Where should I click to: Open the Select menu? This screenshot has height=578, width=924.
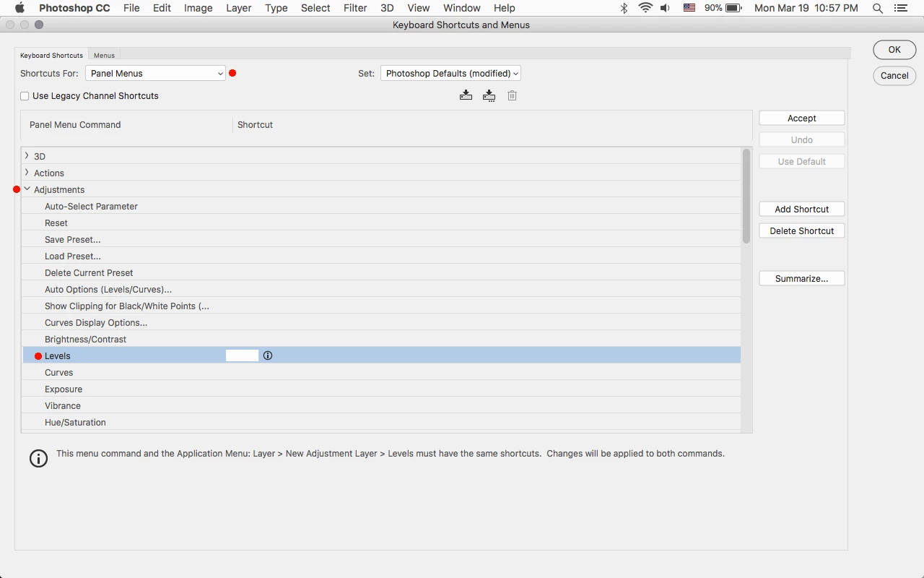[x=315, y=8]
